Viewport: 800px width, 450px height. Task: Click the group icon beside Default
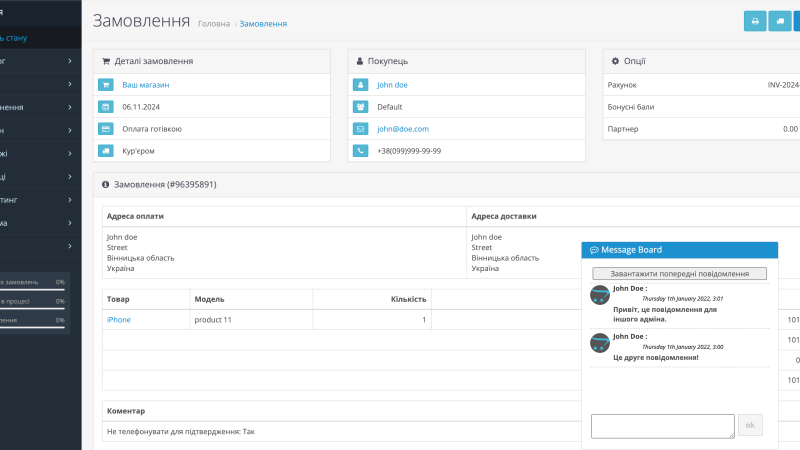pos(360,107)
